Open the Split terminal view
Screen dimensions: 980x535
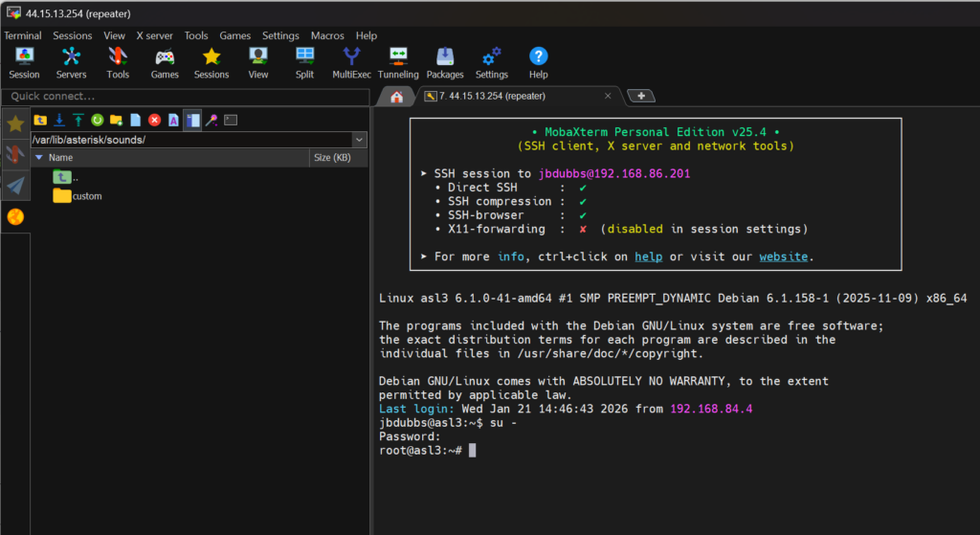tap(304, 62)
